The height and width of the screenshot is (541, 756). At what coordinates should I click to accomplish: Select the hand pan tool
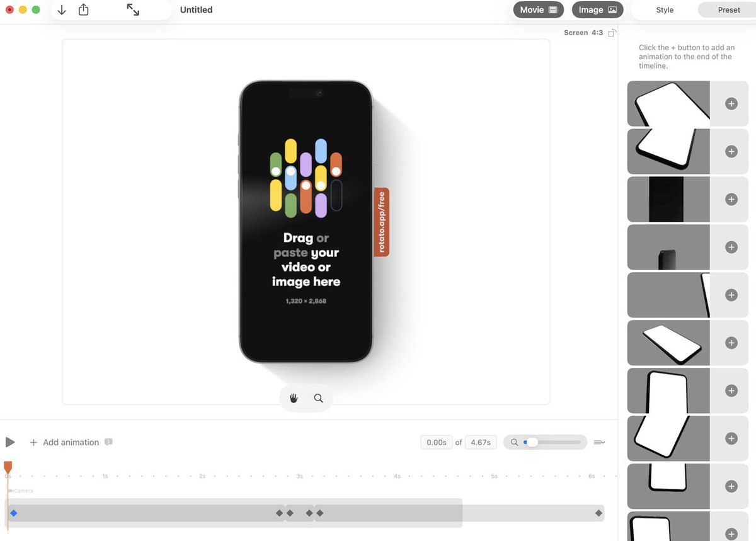[x=294, y=398]
